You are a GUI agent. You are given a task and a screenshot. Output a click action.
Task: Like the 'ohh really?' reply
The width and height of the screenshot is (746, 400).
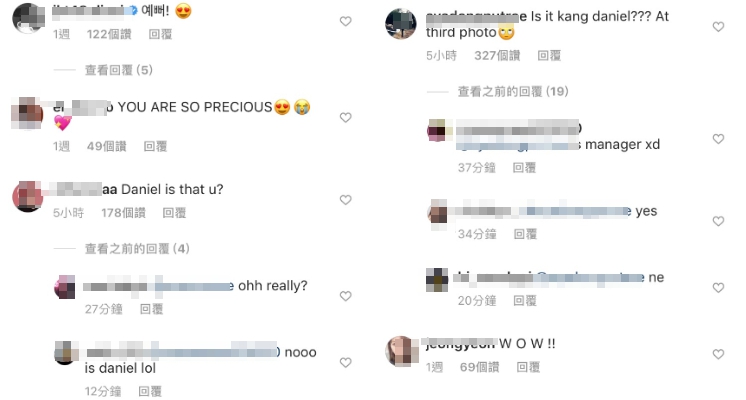(x=345, y=296)
